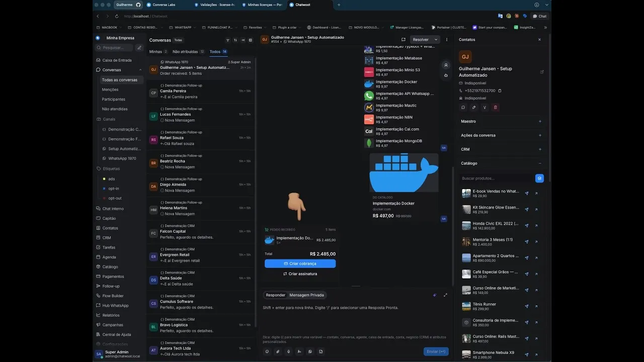Select the Não atendidas sidebar item

pos(115,109)
